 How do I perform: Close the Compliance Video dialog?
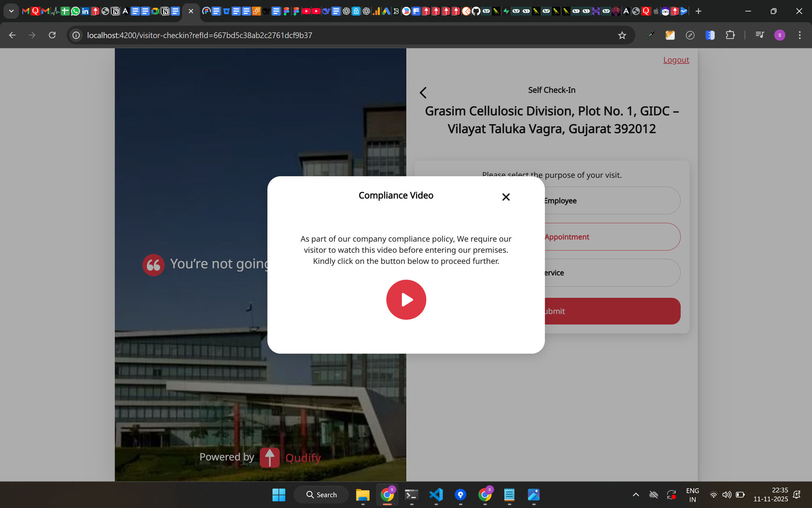tap(506, 197)
